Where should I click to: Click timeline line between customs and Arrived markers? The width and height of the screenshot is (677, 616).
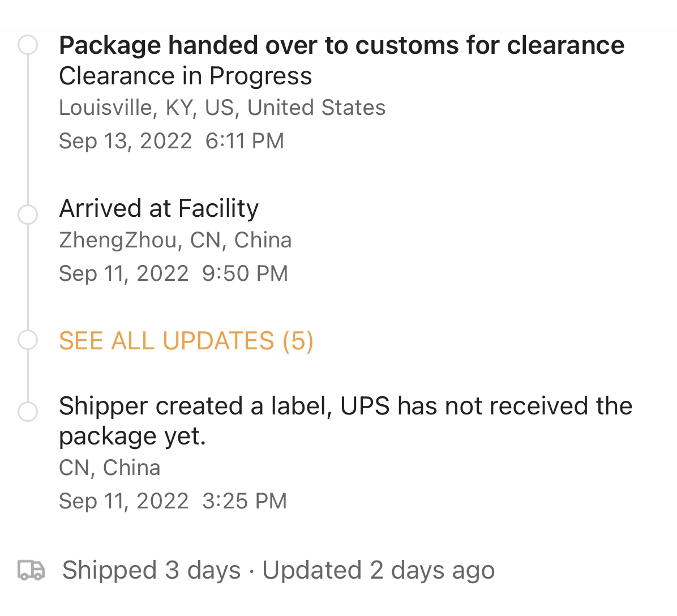click(x=28, y=130)
